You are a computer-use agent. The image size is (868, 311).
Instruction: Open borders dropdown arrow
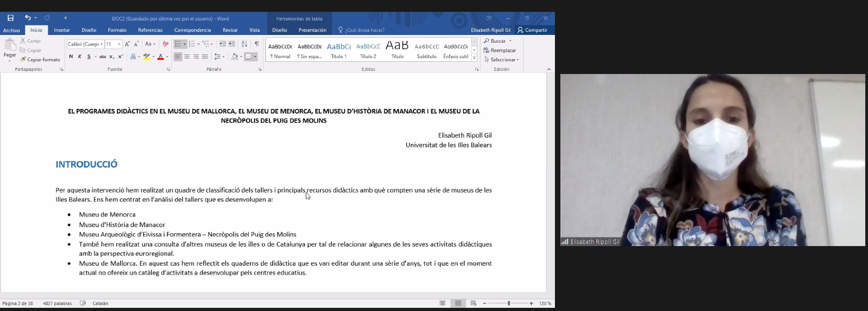(x=255, y=57)
